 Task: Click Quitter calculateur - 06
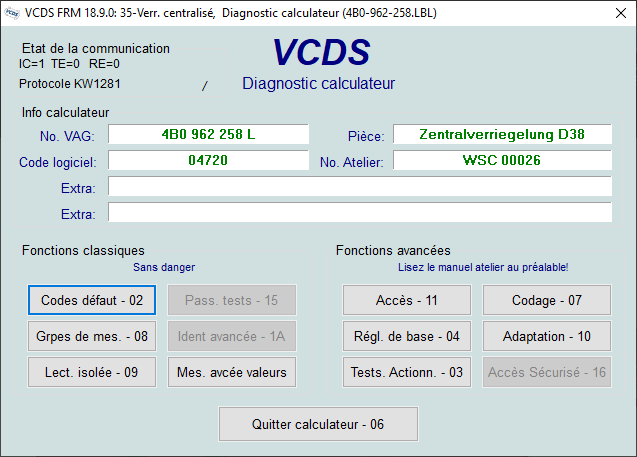click(318, 424)
